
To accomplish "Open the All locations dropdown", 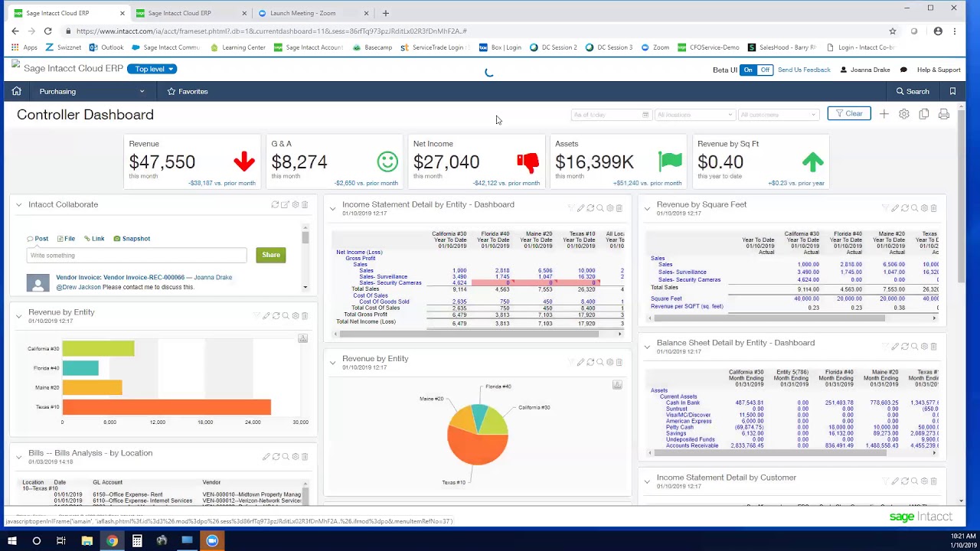I will click(x=694, y=115).
